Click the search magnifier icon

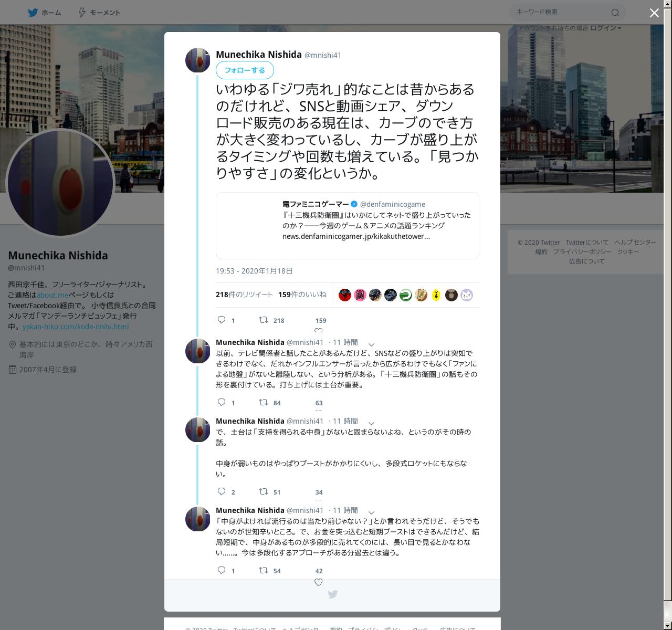[615, 13]
